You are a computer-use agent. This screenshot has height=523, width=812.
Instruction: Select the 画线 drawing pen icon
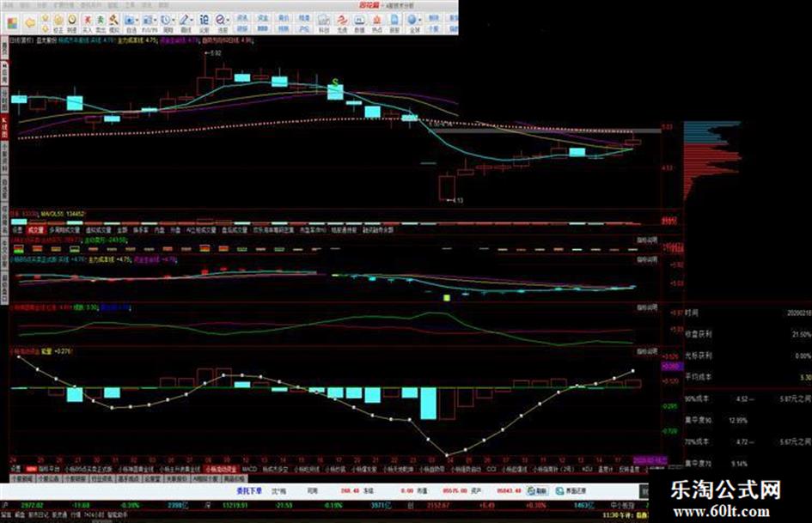click(185, 23)
